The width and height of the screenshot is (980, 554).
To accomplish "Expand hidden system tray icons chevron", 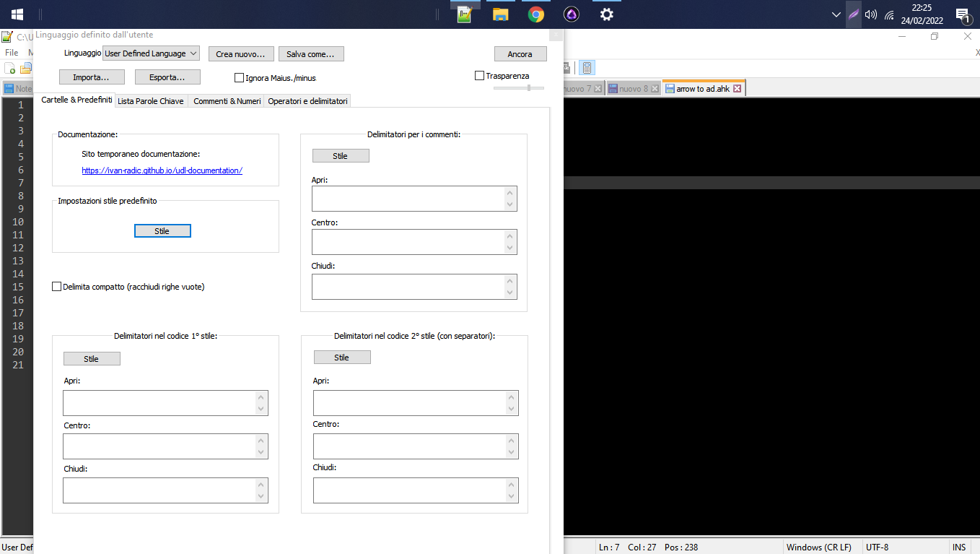I will click(x=836, y=14).
